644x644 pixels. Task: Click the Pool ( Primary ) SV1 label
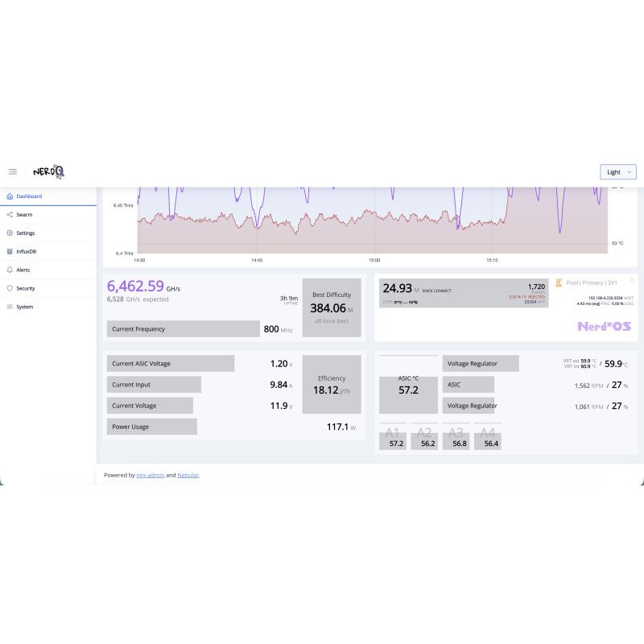click(x=592, y=283)
